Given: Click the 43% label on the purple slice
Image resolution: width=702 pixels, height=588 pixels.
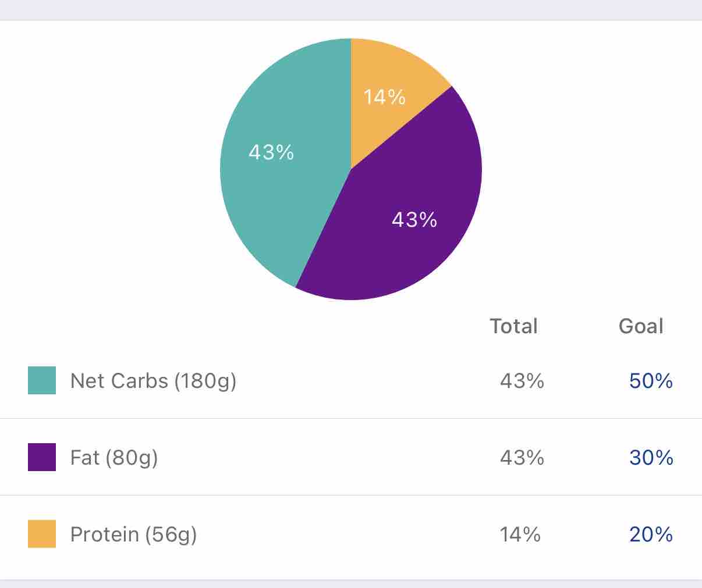Looking at the screenshot, I should tap(414, 220).
